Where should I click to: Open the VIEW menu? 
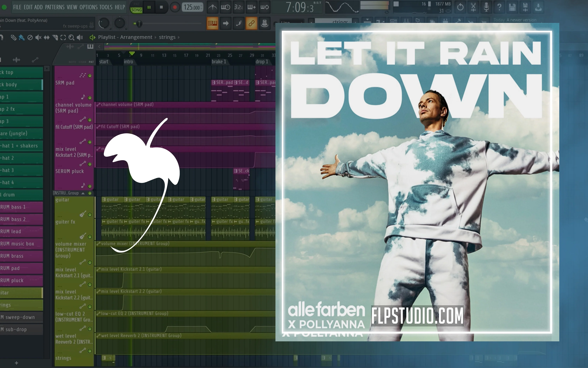pyautogui.click(x=72, y=7)
